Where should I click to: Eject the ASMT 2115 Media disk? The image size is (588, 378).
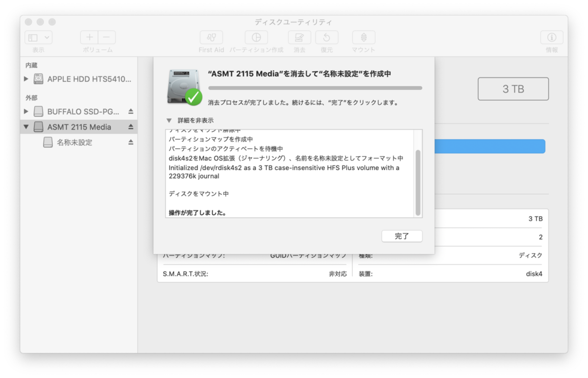[x=131, y=127]
